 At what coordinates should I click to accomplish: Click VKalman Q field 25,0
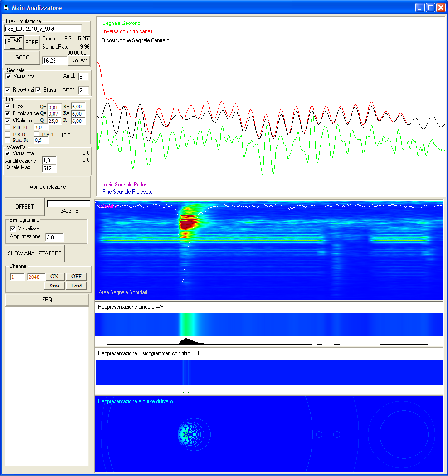(54, 121)
